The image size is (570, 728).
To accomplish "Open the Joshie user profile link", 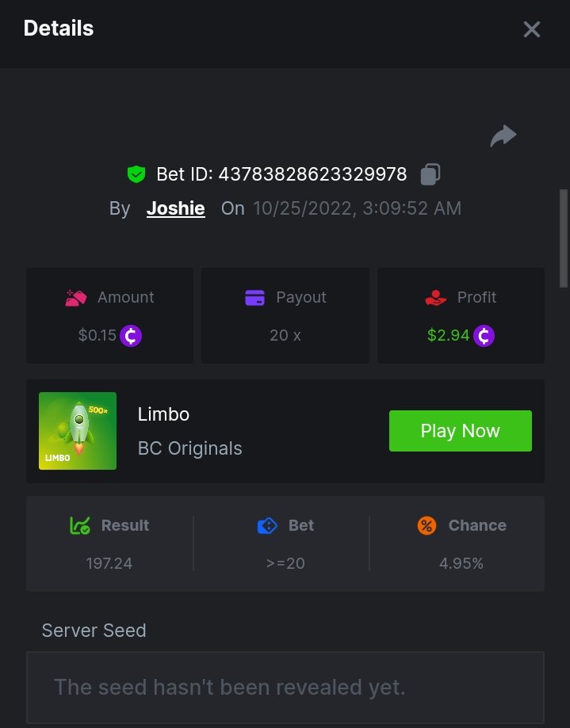I will (x=175, y=208).
